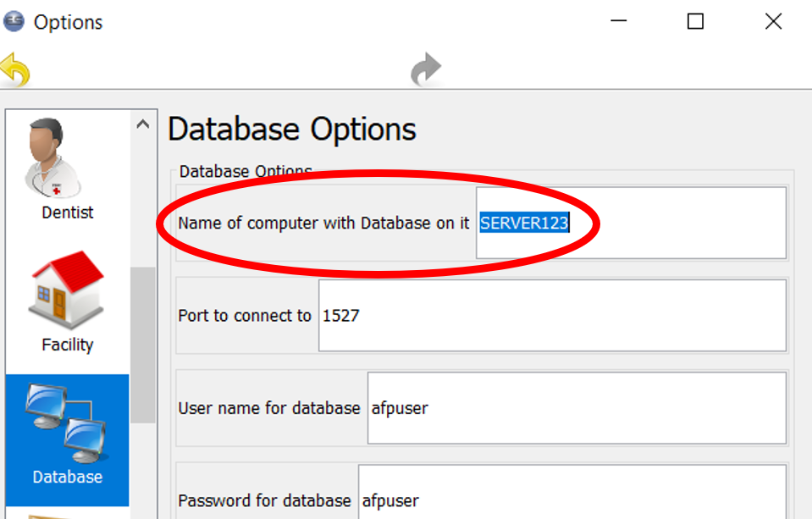Minimize the Options window

(618, 22)
